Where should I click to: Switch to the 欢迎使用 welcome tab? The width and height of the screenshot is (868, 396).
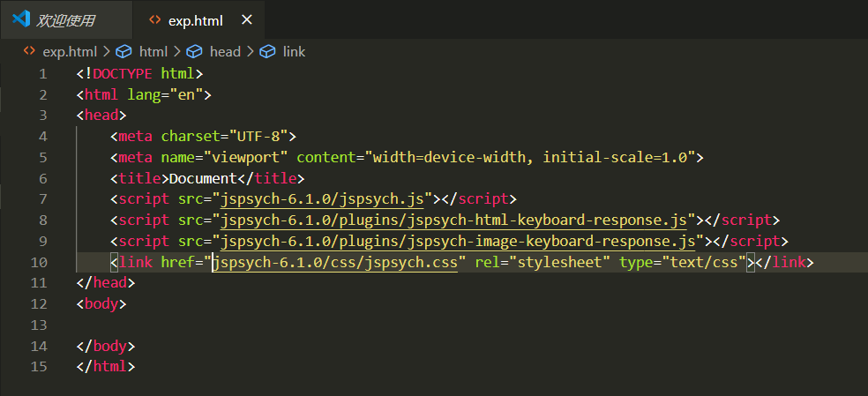coord(65,19)
